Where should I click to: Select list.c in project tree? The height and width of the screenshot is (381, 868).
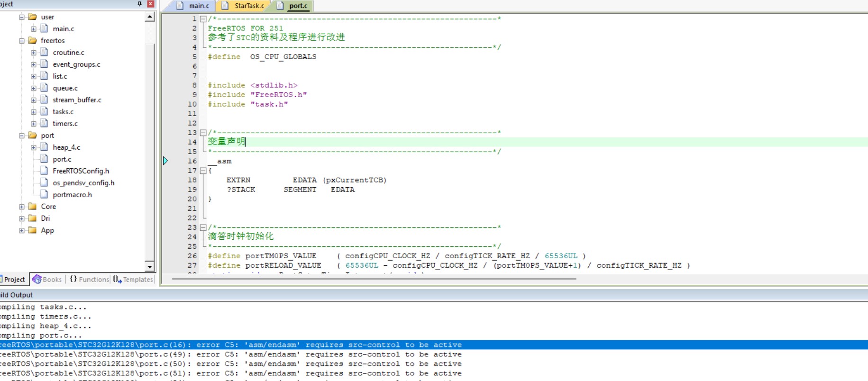point(60,76)
